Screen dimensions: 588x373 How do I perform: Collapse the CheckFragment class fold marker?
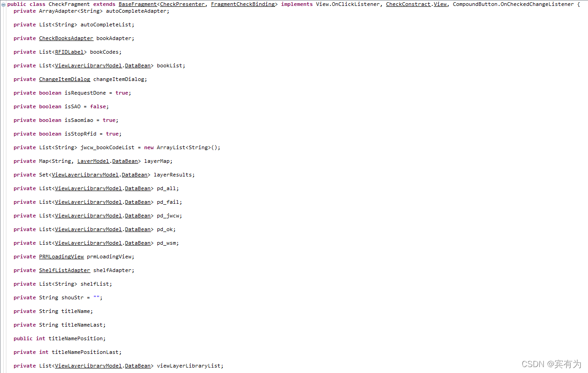4,5
